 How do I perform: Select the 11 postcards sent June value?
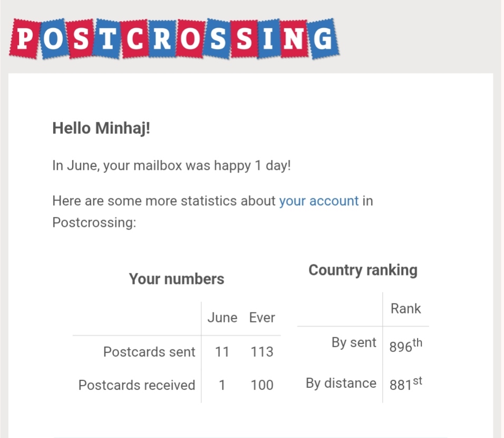(x=222, y=352)
